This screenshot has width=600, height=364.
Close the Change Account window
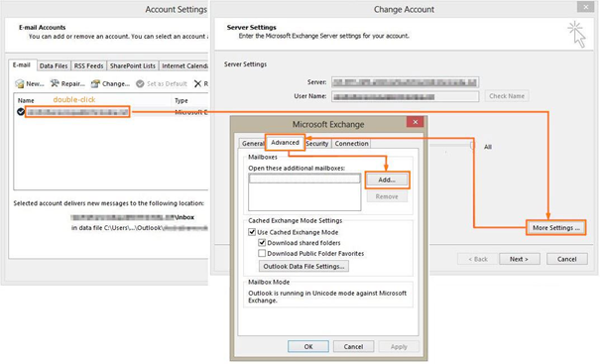tap(585, 7)
